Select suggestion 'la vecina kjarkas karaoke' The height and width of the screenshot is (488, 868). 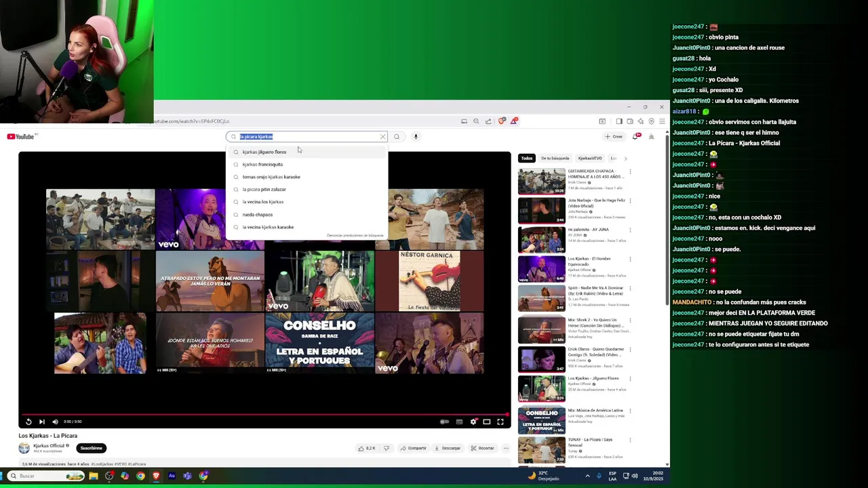(x=307, y=227)
